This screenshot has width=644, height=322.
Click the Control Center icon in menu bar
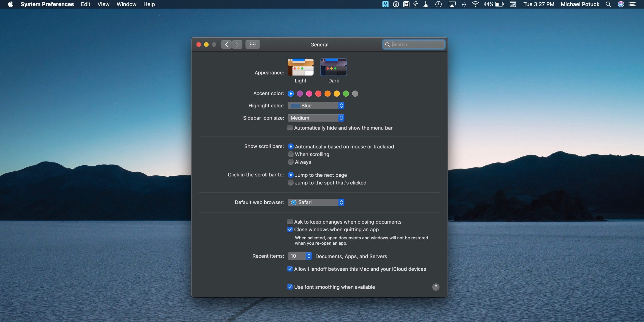pos(632,5)
